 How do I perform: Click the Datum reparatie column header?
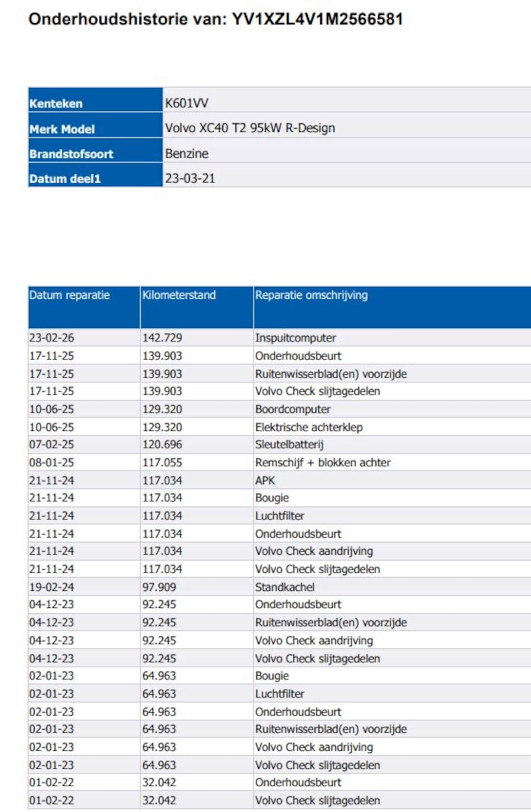pyautogui.click(x=84, y=307)
